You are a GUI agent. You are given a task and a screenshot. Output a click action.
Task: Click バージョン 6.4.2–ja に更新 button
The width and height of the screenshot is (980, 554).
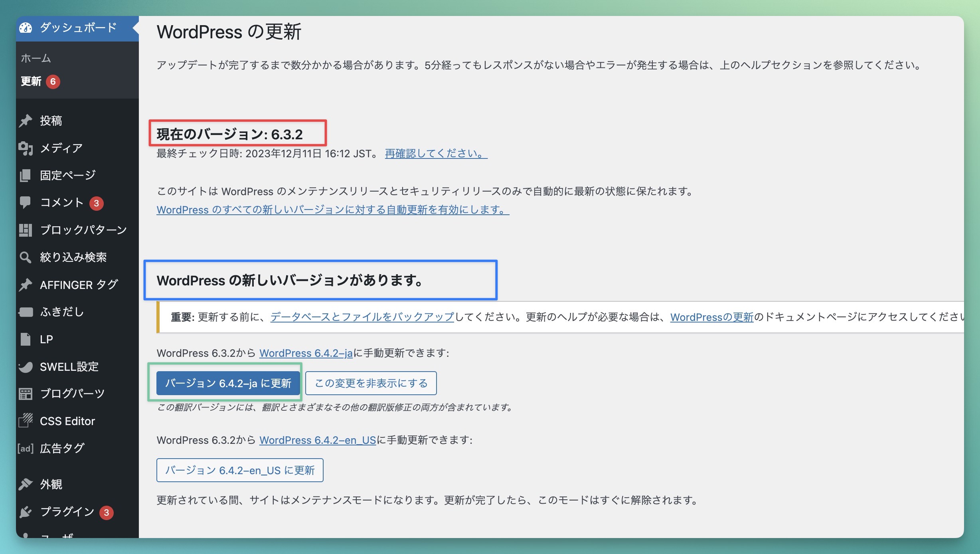[x=228, y=383]
